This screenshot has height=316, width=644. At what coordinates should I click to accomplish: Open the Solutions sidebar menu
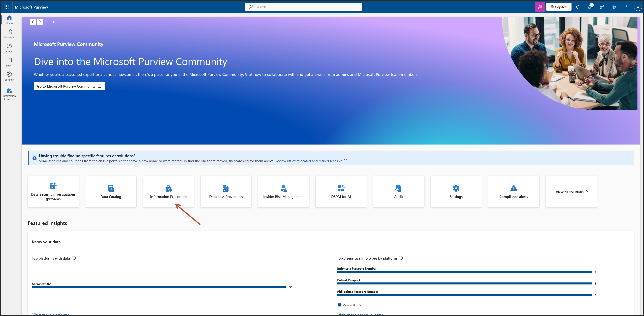[9, 34]
